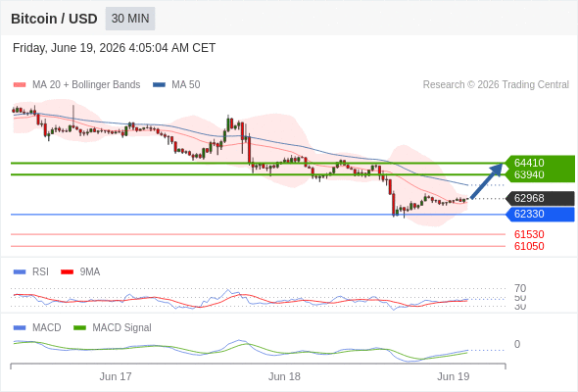Click the pink MA 20 + Bollinger Bands swatch
578x392 pixels.
click(20, 85)
